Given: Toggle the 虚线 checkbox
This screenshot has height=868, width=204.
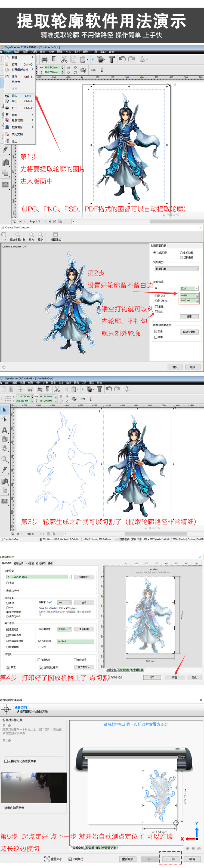Looking at the screenshot, I should [156, 307].
